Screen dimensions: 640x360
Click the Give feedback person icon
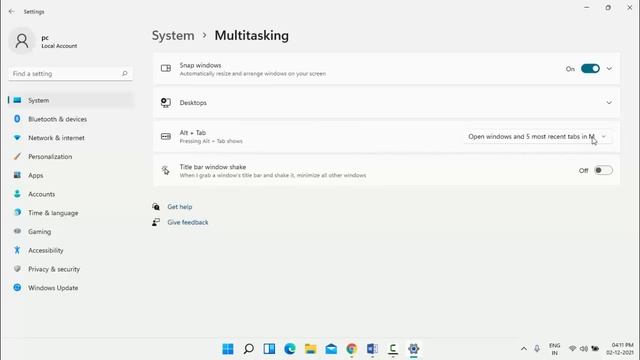coord(156,222)
